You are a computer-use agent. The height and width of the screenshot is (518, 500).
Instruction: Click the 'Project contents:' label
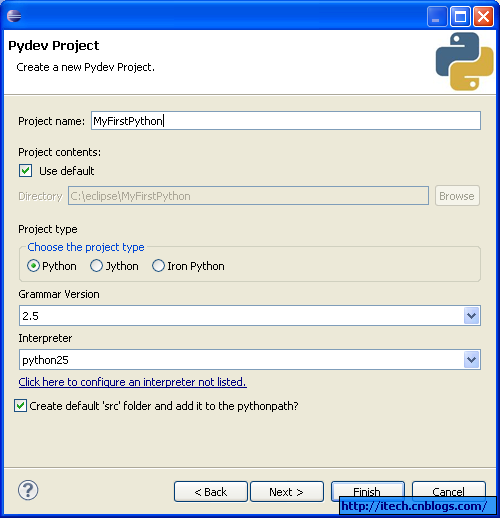pos(60,152)
